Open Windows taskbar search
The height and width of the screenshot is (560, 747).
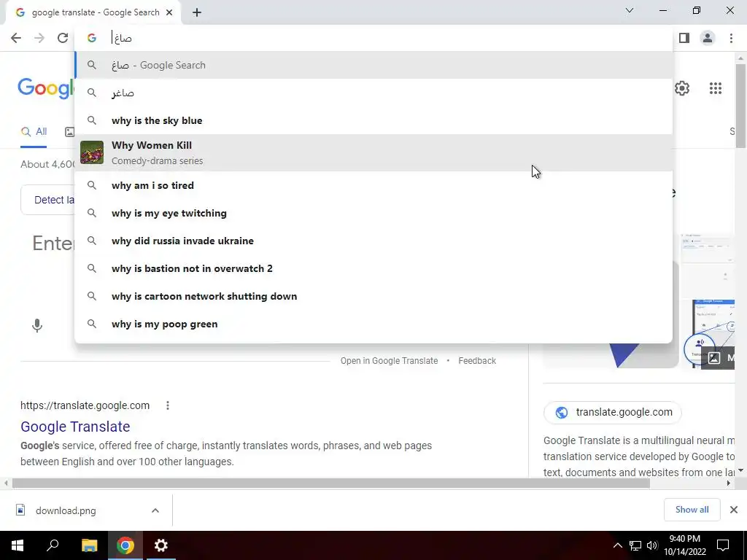coord(53,545)
